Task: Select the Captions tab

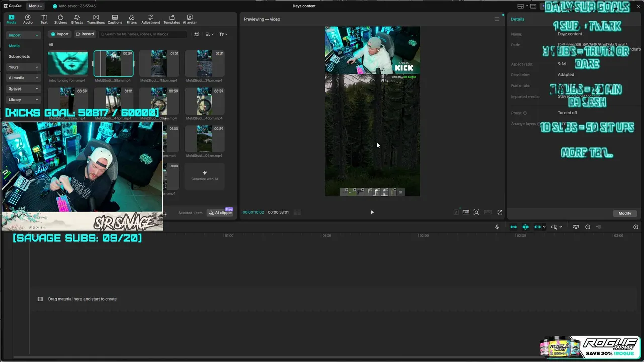Action: [115, 19]
